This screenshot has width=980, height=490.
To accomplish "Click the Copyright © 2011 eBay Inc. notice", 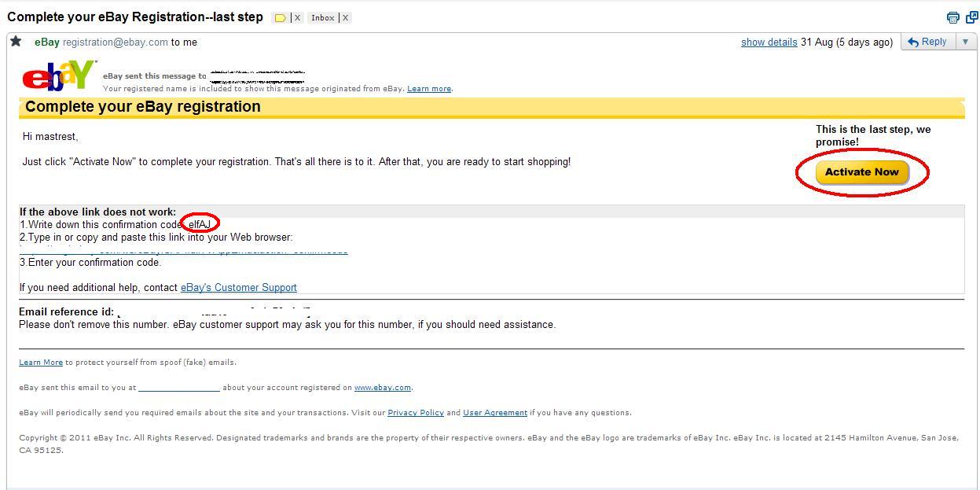I will (489, 444).
